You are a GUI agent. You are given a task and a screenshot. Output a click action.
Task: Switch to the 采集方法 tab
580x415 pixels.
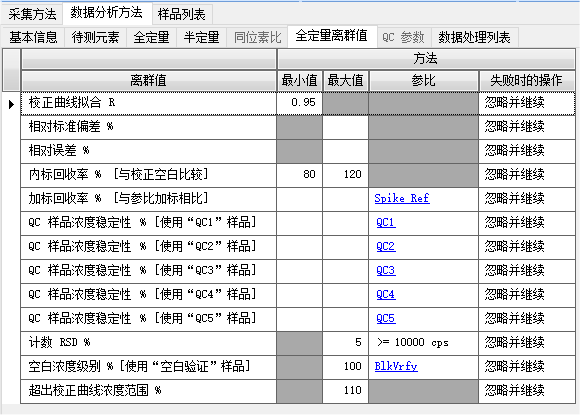pyautogui.click(x=32, y=14)
